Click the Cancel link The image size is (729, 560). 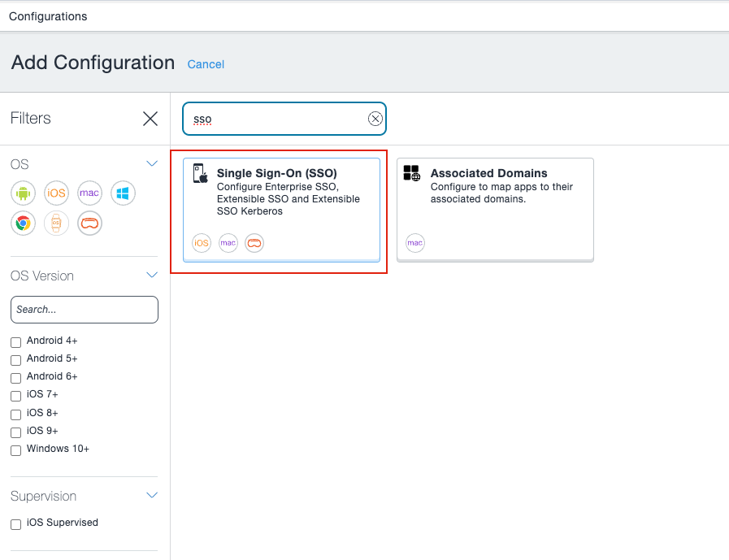click(x=206, y=64)
